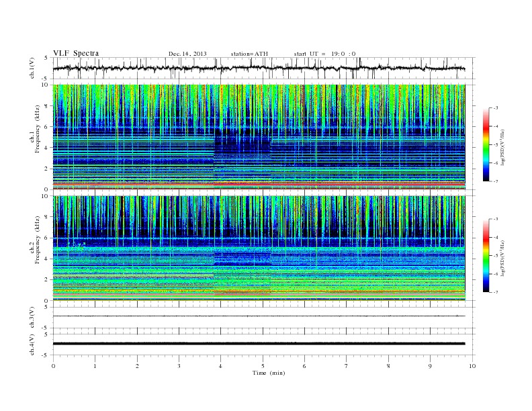Click the "7" tick label on the time axis
Viewport: 532px width, 411px height.
click(x=347, y=366)
